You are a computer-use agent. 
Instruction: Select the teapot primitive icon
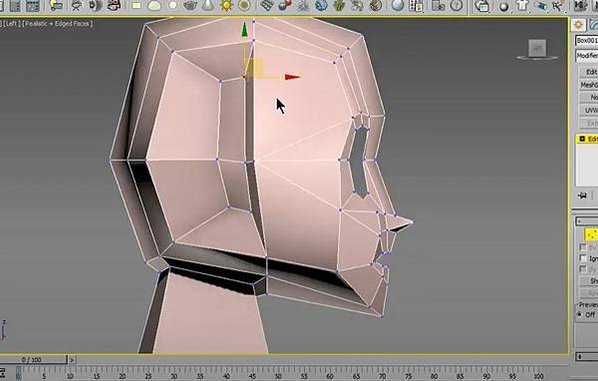tap(190, 5)
